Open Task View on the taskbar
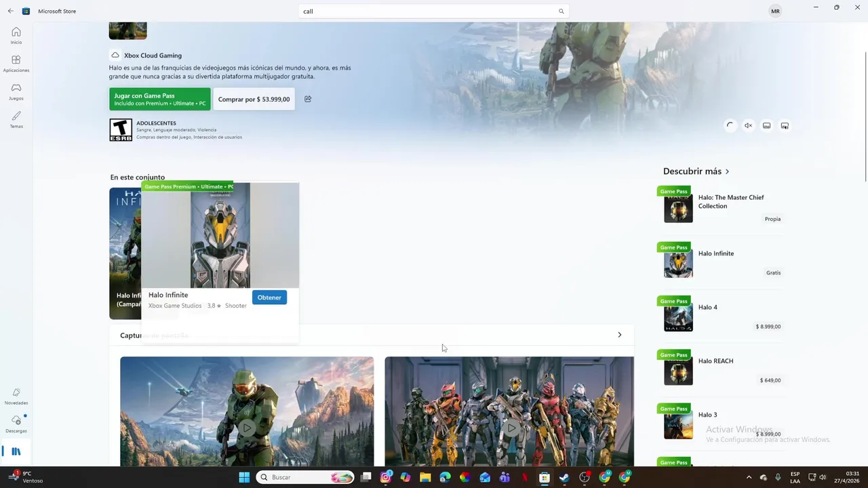The width and height of the screenshot is (868, 488). coord(366,477)
